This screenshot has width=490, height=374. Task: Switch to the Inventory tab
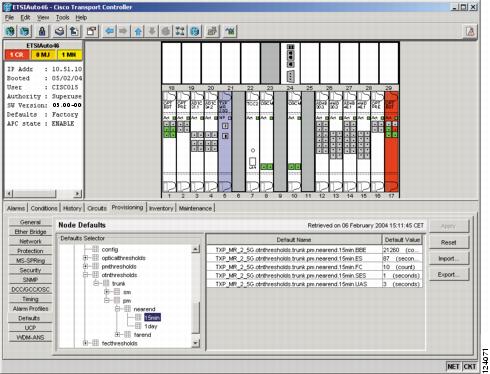(161, 208)
